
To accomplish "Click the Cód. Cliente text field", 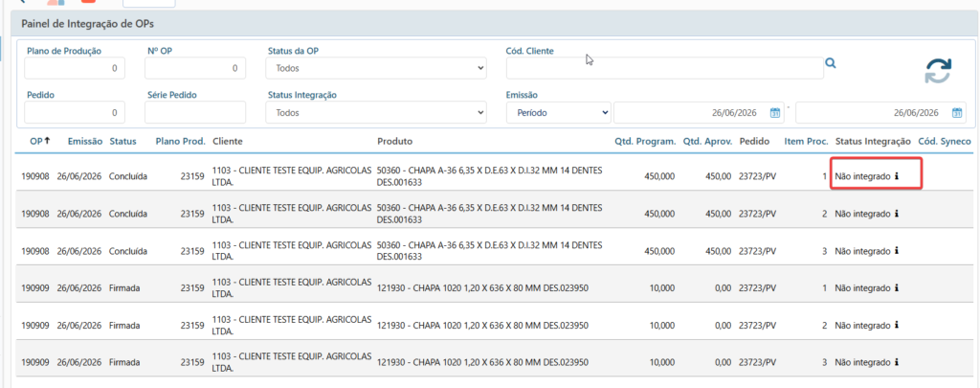I will pyautogui.click(x=665, y=68).
